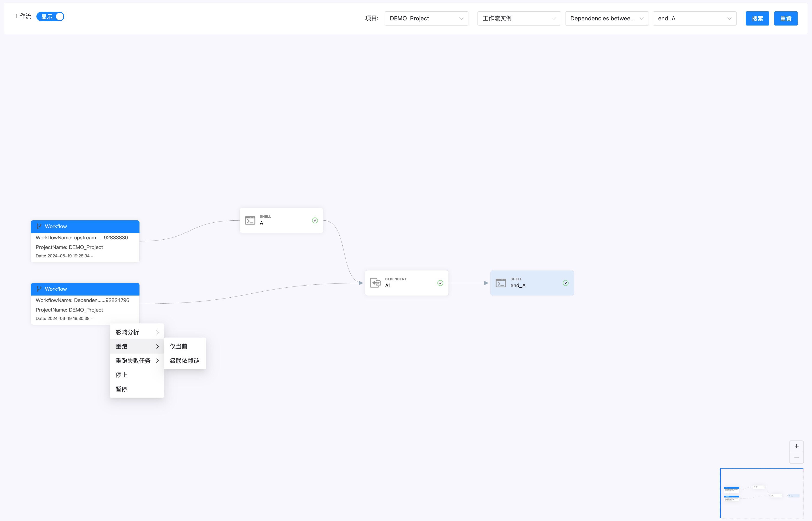Viewport: 812px width, 521px height.
Task: Click the success status icon on node A
Action: 315,221
